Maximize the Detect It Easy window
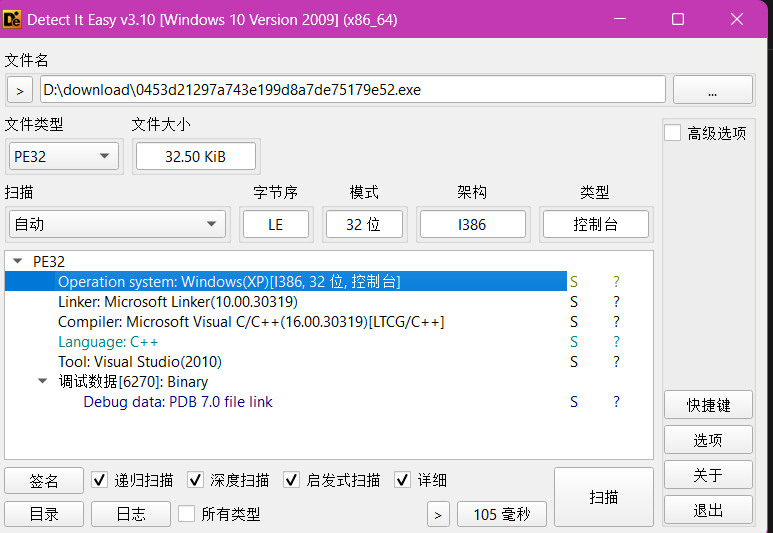Viewport: 773px width, 533px height. (x=678, y=19)
